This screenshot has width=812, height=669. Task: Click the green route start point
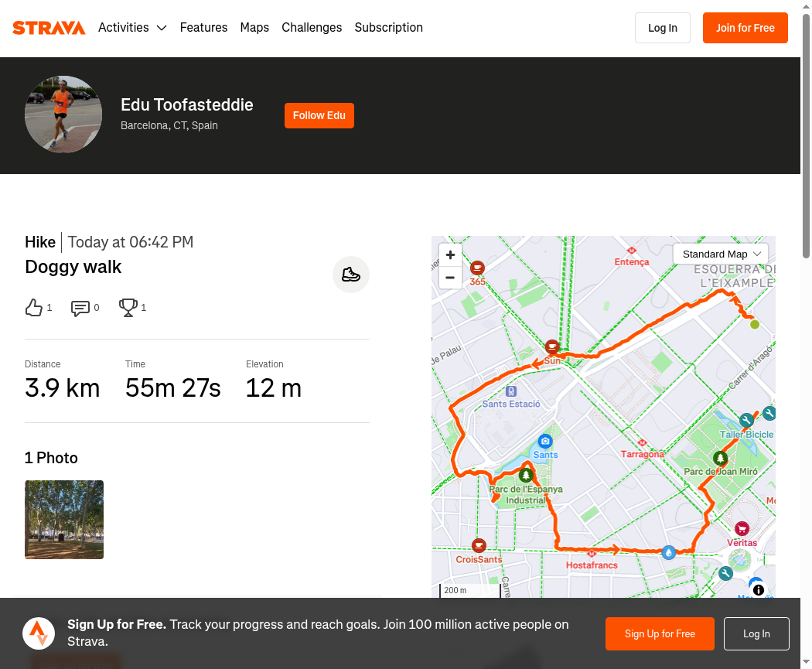coord(755,325)
